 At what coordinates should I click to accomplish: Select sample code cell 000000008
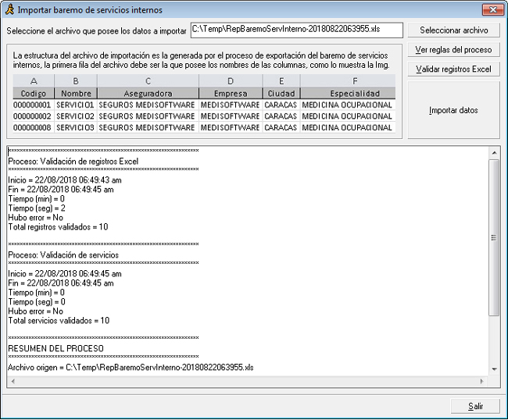point(32,127)
